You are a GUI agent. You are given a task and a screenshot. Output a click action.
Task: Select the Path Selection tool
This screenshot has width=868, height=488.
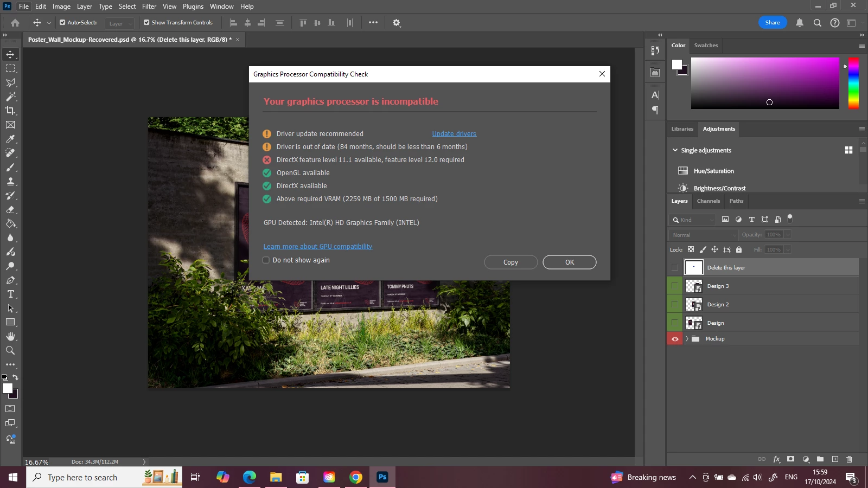point(10,308)
